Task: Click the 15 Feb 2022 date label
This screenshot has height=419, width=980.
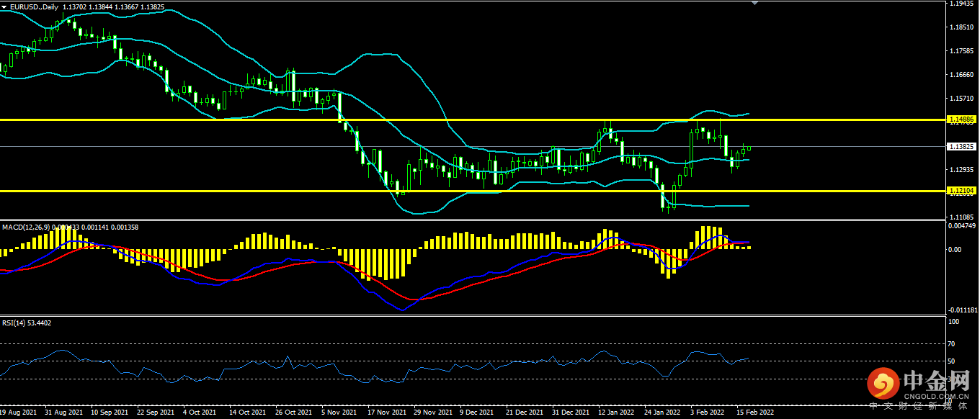Action: pyautogui.click(x=754, y=413)
